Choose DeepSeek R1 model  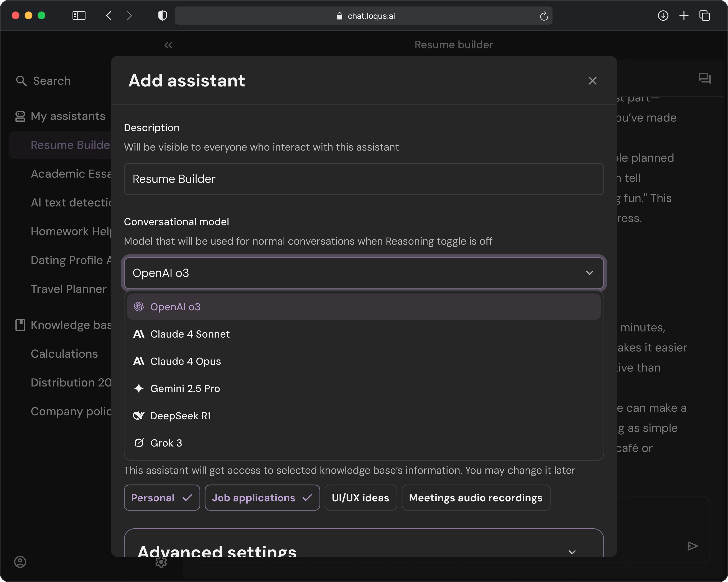[x=364, y=416]
